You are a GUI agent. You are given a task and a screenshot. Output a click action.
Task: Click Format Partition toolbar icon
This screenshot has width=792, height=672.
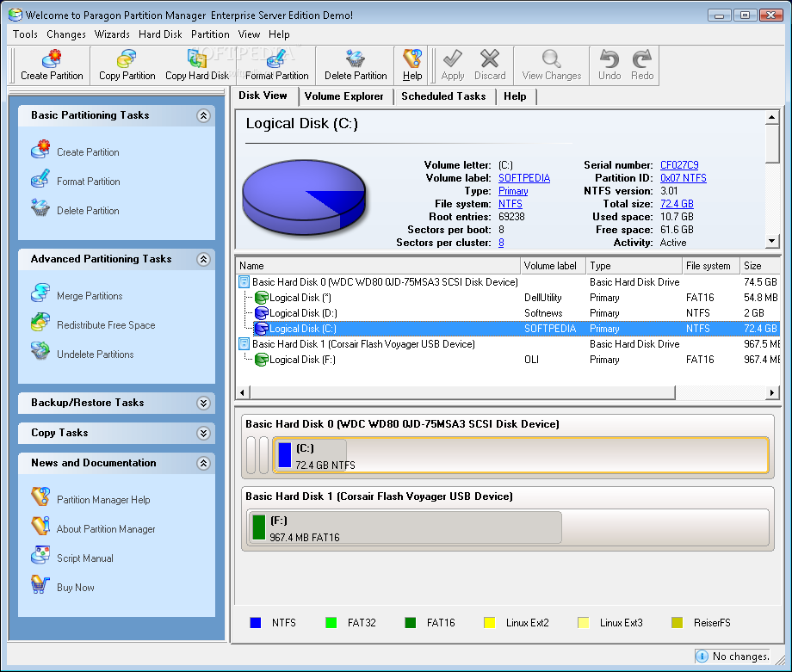tap(277, 59)
